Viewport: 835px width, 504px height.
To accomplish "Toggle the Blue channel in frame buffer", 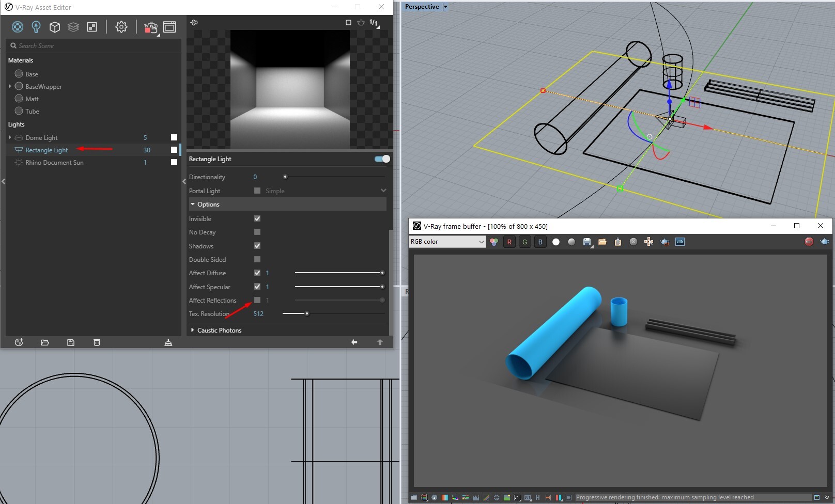I will click(540, 242).
